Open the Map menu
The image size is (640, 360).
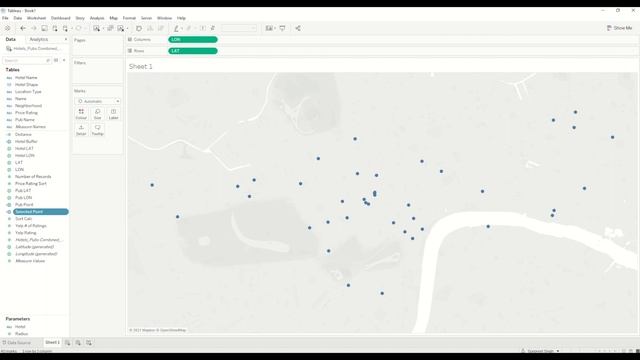point(113,18)
